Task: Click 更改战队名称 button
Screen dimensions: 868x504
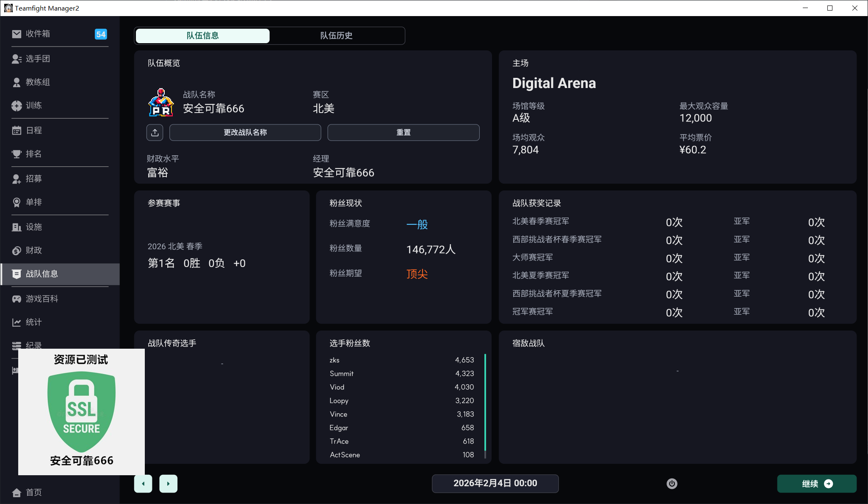Action: (x=245, y=132)
